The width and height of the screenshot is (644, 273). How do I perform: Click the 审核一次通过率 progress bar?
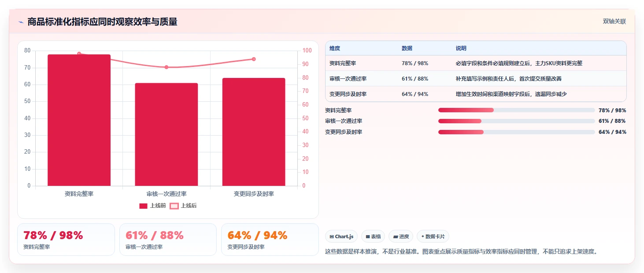pos(516,121)
